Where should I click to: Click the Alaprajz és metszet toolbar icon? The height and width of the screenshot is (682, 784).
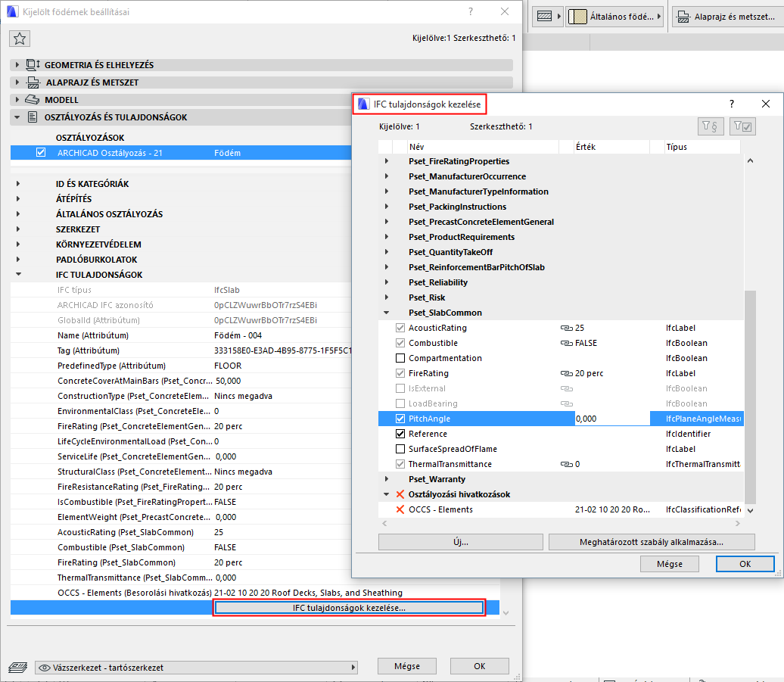point(683,17)
